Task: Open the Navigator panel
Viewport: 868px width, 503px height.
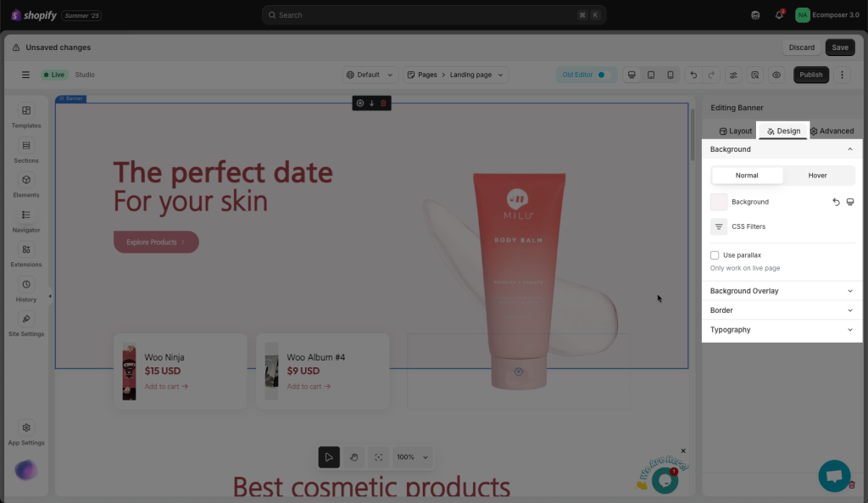Action: click(26, 221)
